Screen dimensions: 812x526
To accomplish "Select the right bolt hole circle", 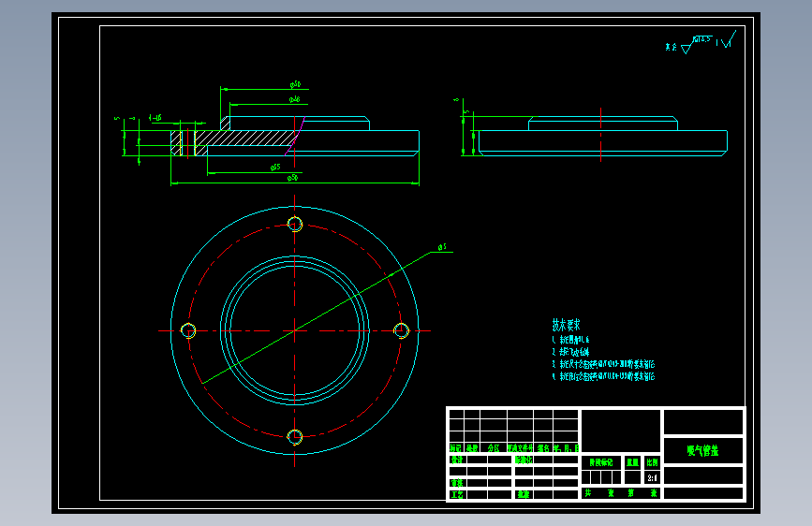I will click(x=402, y=330).
